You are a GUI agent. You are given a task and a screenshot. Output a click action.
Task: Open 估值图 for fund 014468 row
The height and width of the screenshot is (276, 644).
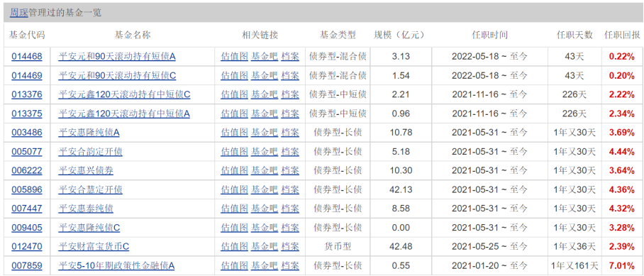tap(234, 57)
